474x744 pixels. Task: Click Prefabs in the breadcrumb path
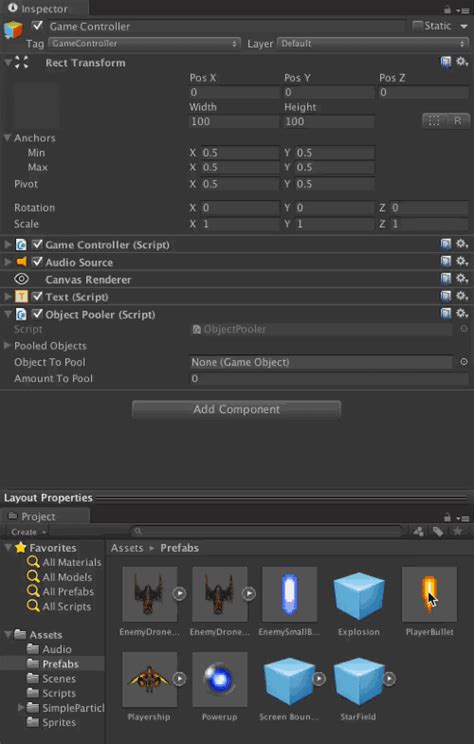pyautogui.click(x=179, y=548)
